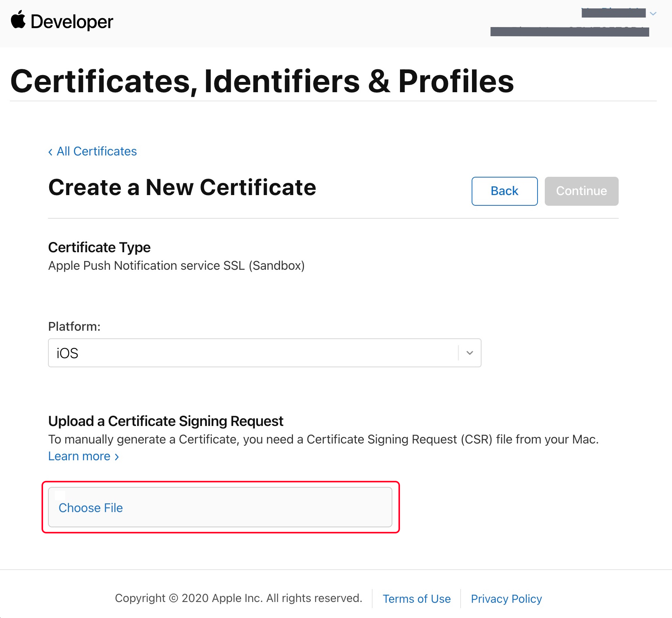Click the redacted team name bar
The image size is (672, 618).
coord(570,32)
